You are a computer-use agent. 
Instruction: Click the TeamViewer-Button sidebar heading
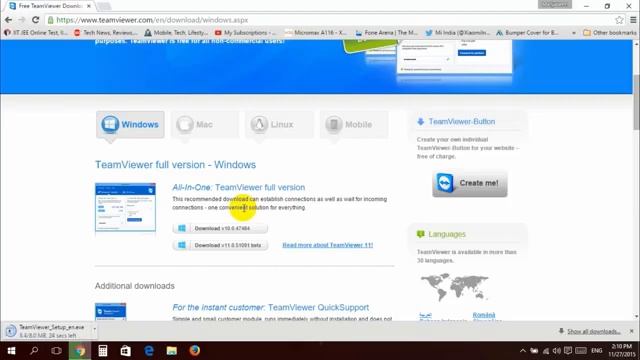[462, 122]
